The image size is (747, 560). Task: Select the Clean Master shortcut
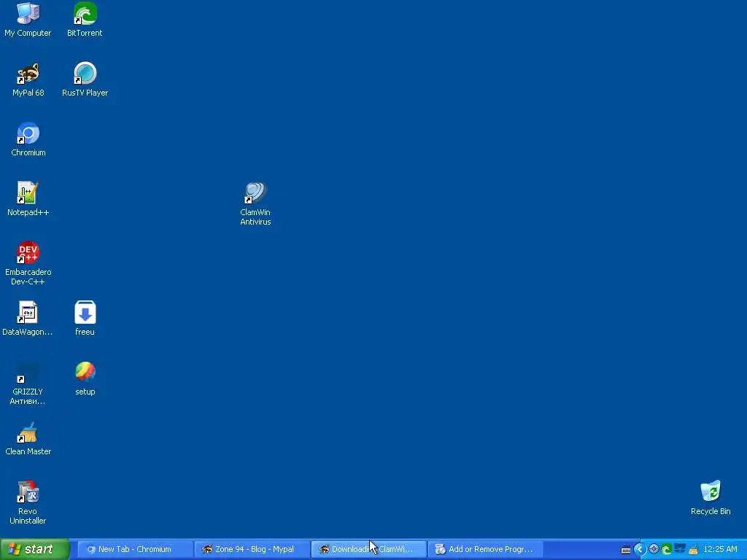pos(28,438)
